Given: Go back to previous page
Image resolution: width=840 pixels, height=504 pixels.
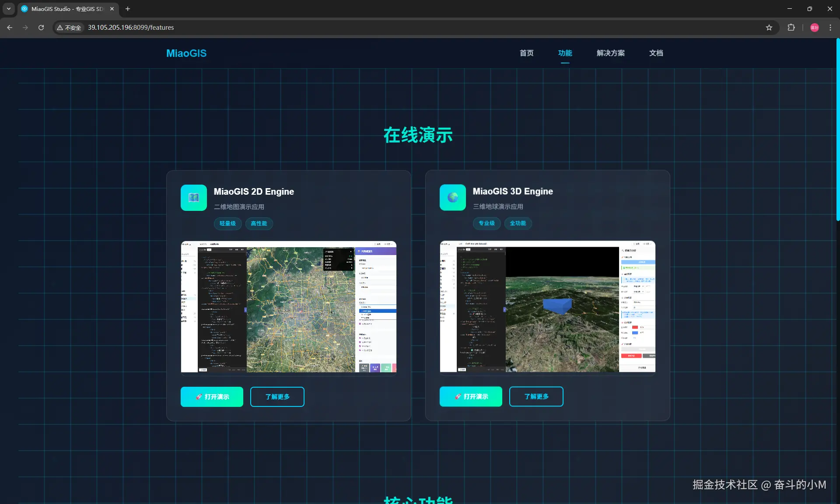Looking at the screenshot, I should [x=10, y=28].
